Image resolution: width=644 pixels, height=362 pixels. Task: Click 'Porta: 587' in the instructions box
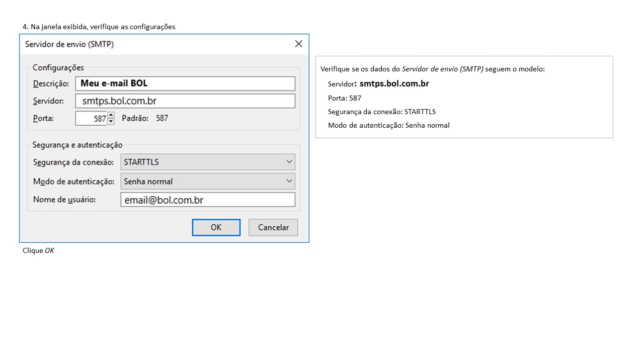(x=345, y=98)
